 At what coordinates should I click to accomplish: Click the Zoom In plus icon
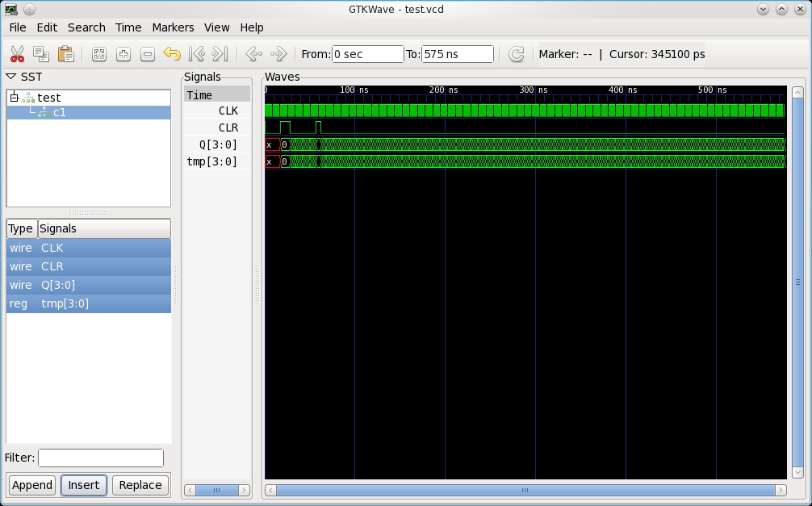click(x=123, y=54)
